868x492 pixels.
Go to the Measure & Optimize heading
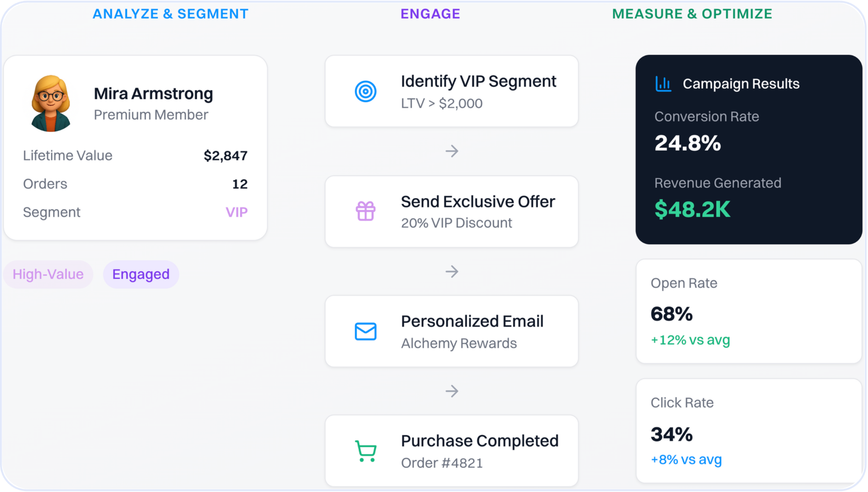point(692,14)
